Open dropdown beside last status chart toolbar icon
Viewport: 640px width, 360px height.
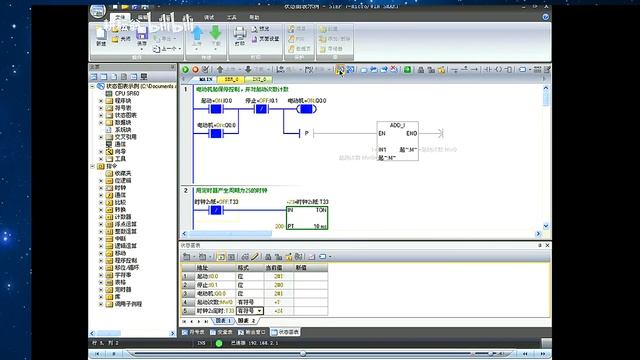point(330,257)
